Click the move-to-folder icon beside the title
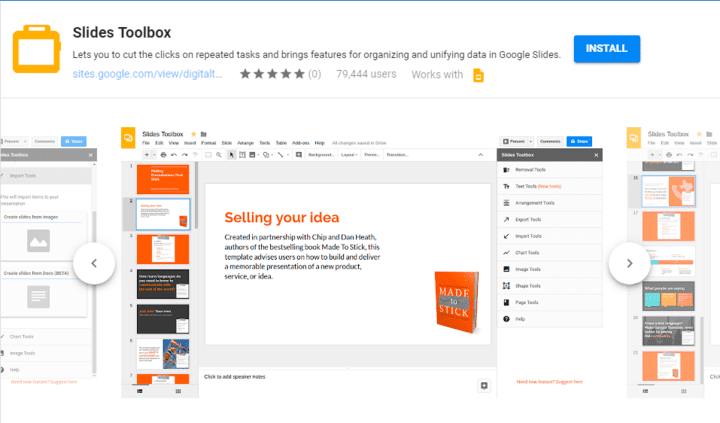The image size is (720, 423). 204,134
